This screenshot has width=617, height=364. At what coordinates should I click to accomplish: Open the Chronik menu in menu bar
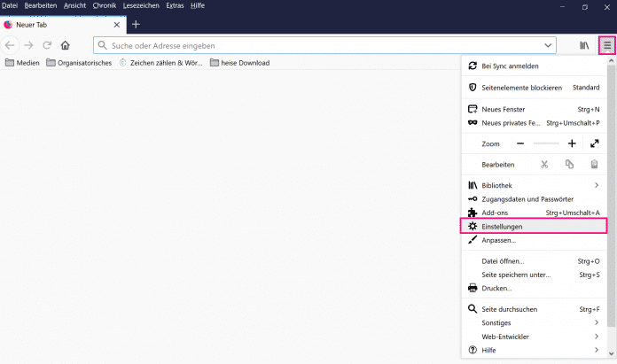coord(104,5)
